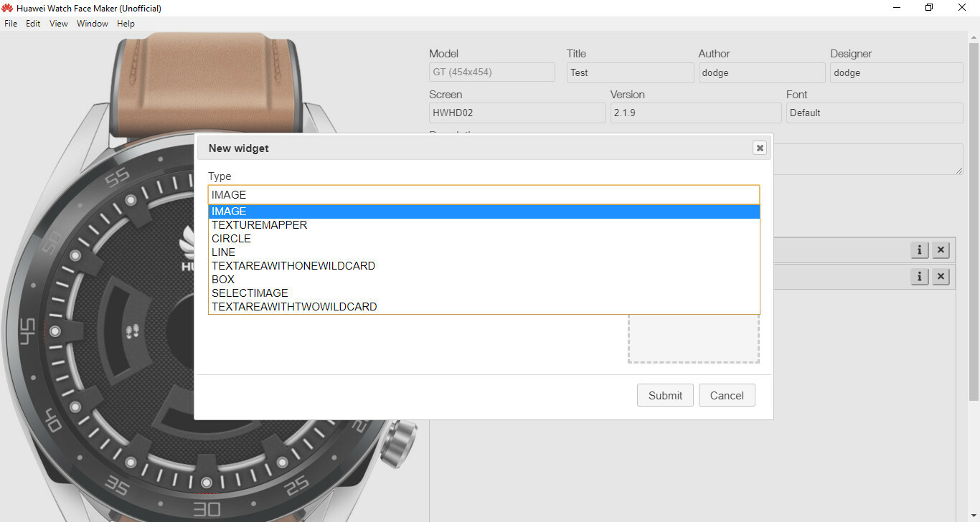Select CIRCLE from the type list
Viewport: 980px width, 522px height.
pos(484,239)
